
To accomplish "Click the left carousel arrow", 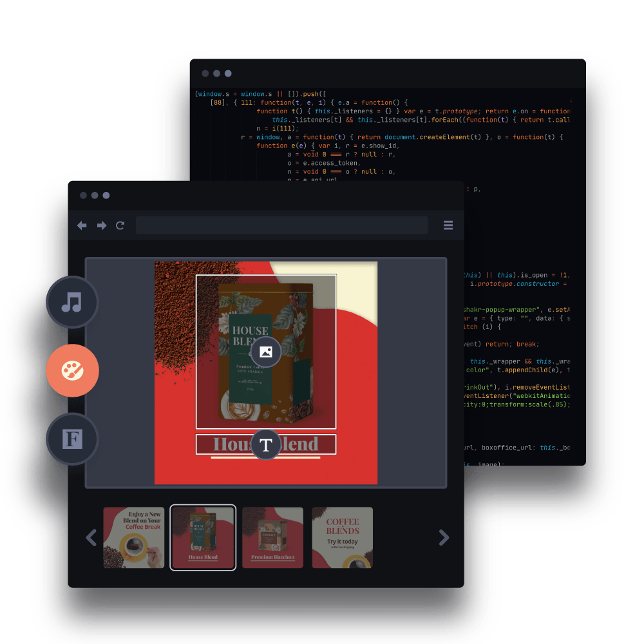I will click(90, 537).
